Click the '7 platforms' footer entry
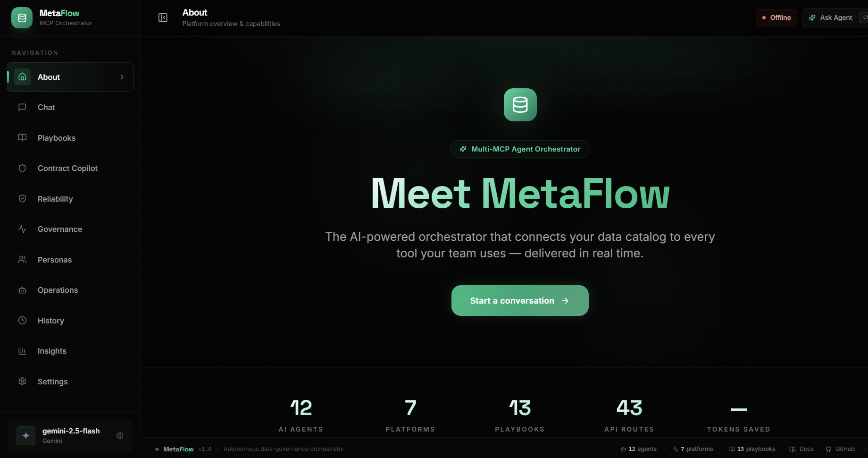The height and width of the screenshot is (458, 868). (693, 449)
